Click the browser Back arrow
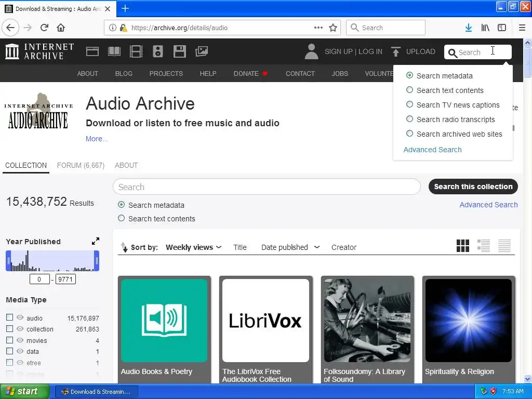 [x=10, y=28]
